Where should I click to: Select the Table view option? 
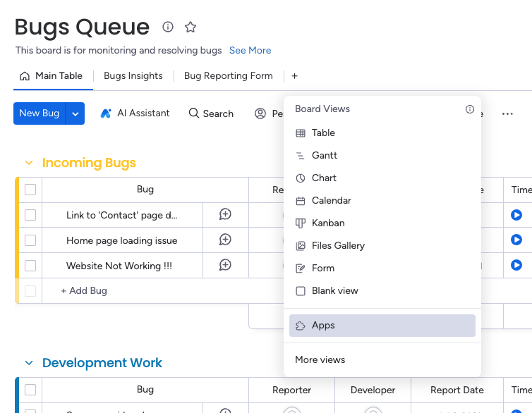382,132
